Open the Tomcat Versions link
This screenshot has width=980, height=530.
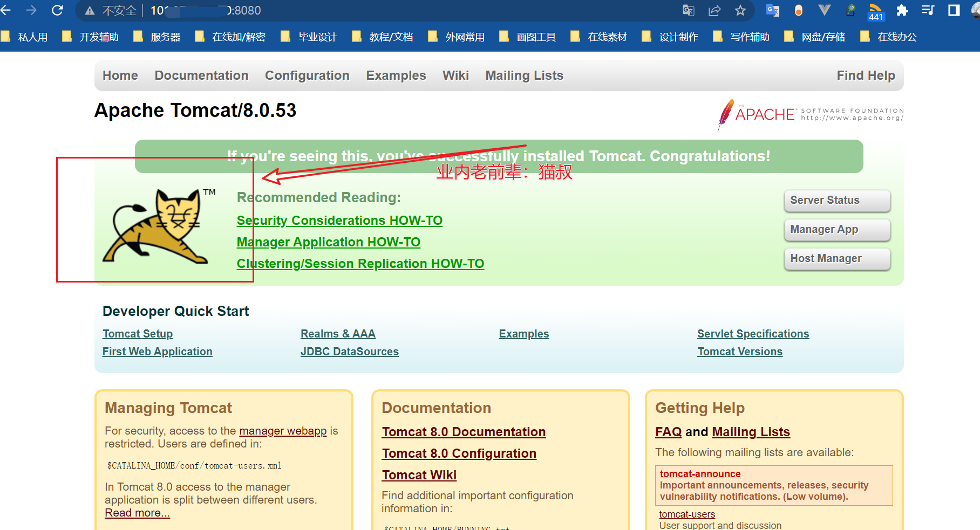pos(740,352)
